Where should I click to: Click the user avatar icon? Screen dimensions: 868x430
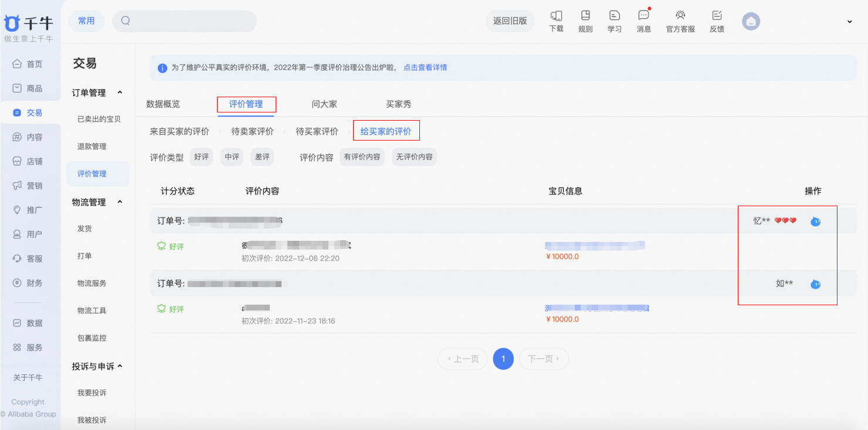point(751,22)
